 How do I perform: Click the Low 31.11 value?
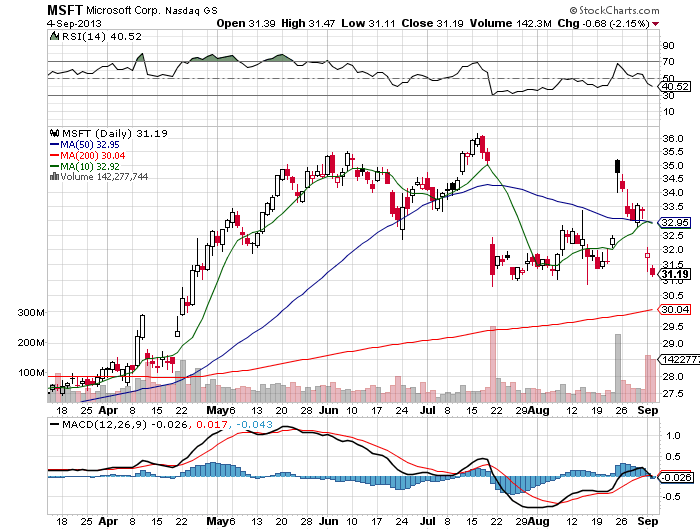pyautogui.click(x=368, y=23)
